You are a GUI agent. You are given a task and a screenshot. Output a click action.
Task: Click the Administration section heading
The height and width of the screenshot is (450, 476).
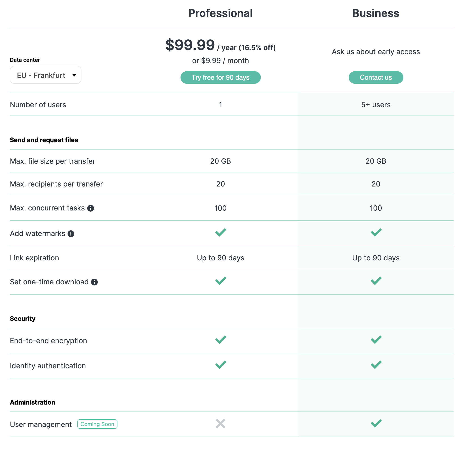pyautogui.click(x=32, y=402)
